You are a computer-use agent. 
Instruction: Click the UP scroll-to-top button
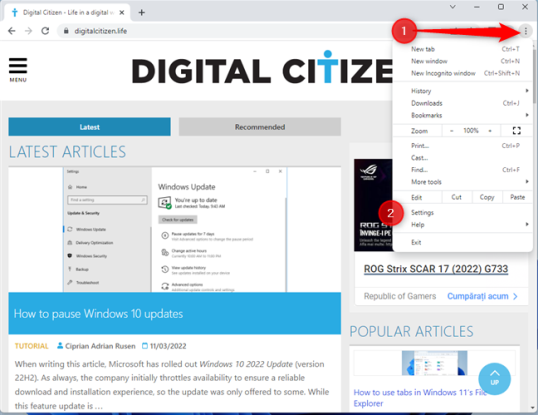[x=494, y=379]
